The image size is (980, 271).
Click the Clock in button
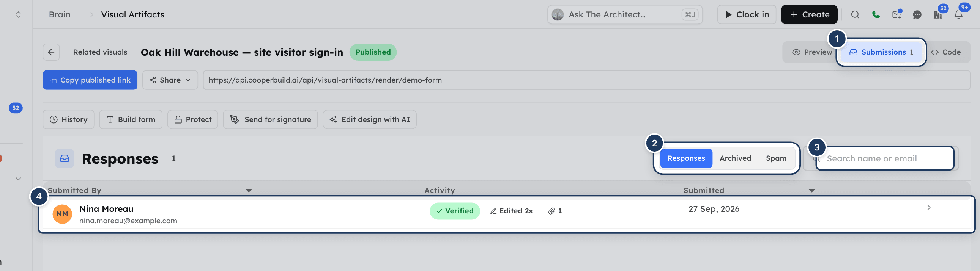pos(747,14)
